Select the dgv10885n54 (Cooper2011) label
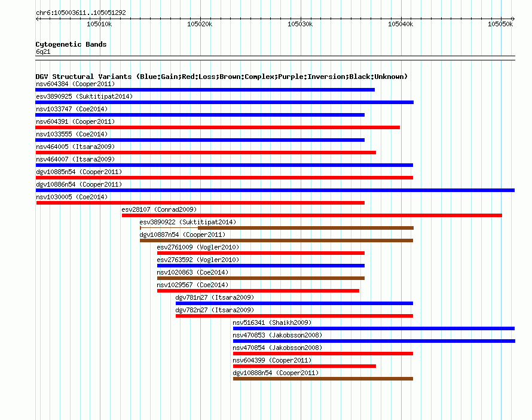 pos(79,172)
